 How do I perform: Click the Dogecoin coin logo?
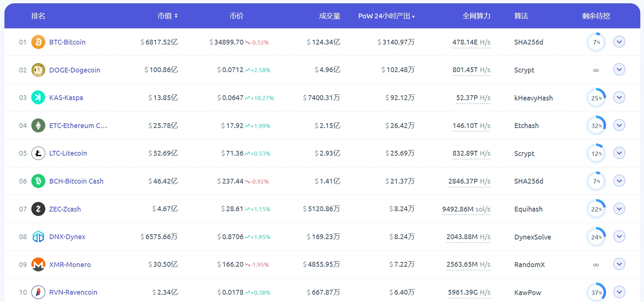(38, 70)
